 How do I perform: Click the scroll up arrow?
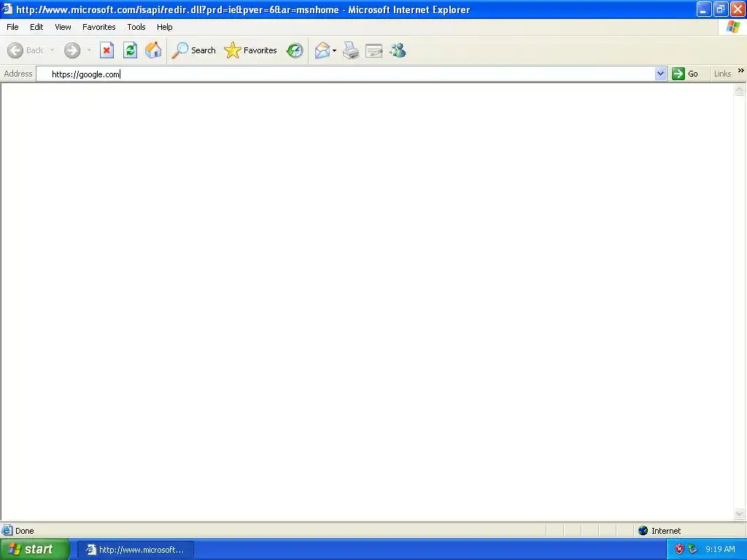[x=740, y=90]
